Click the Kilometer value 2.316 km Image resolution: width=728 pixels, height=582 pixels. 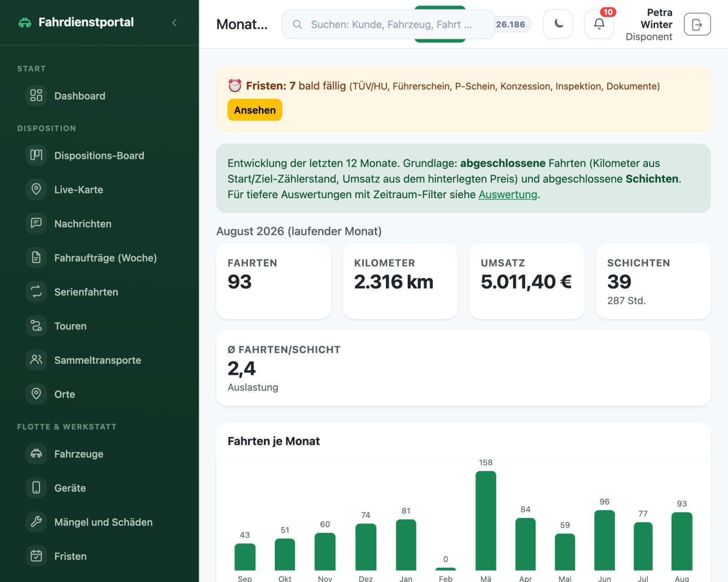(394, 281)
